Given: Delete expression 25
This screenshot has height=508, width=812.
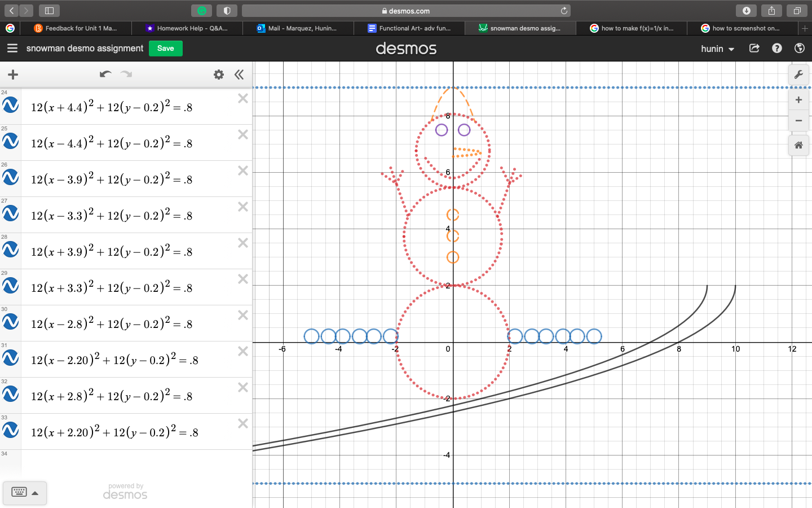Looking at the screenshot, I should (x=243, y=134).
